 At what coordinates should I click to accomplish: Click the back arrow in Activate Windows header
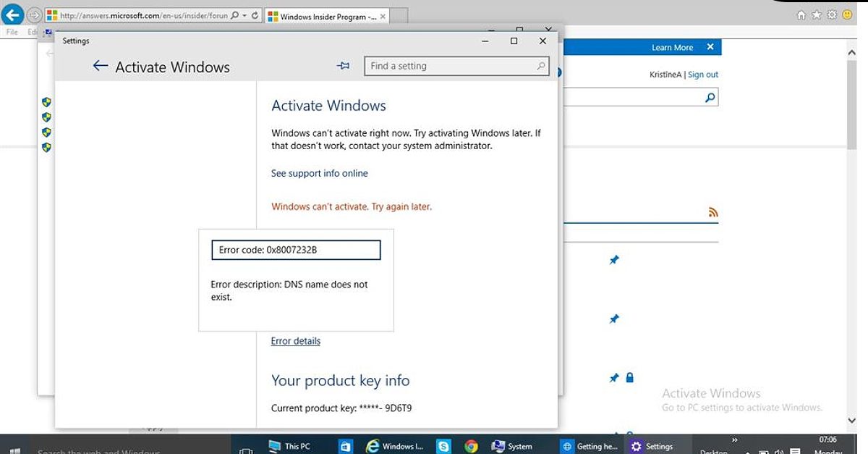pyautogui.click(x=100, y=67)
